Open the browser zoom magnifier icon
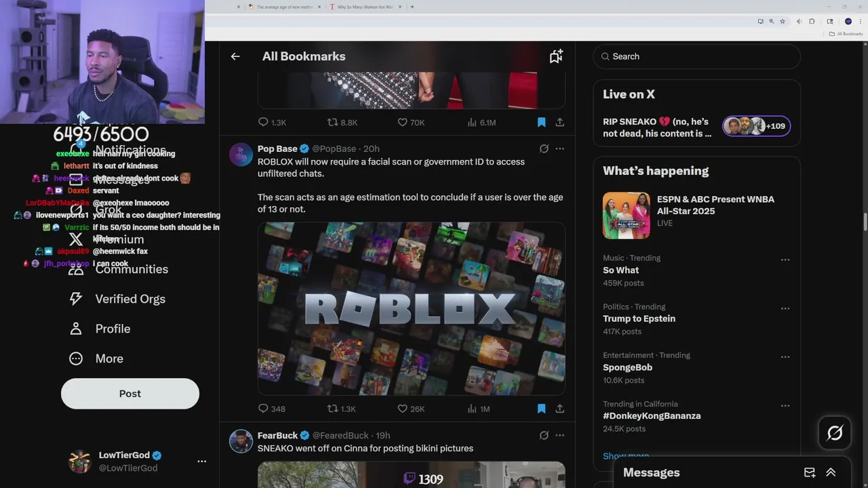The image size is (868, 488). tap(771, 22)
